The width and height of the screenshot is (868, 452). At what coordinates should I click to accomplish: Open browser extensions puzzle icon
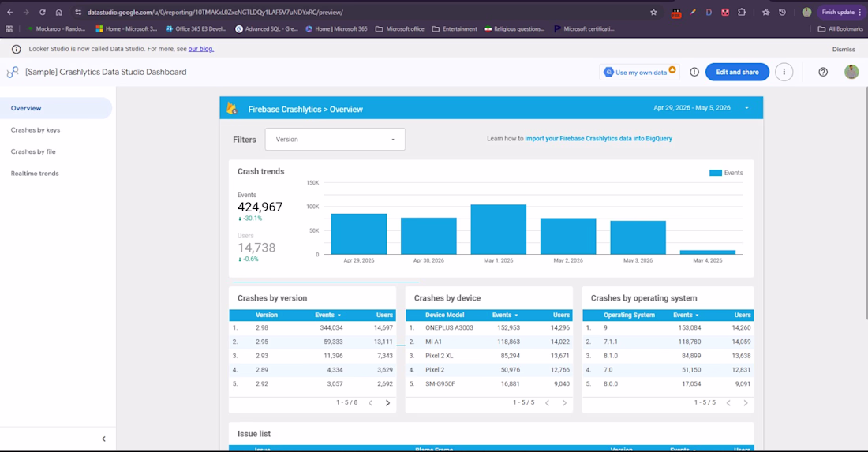(x=741, y=12)
